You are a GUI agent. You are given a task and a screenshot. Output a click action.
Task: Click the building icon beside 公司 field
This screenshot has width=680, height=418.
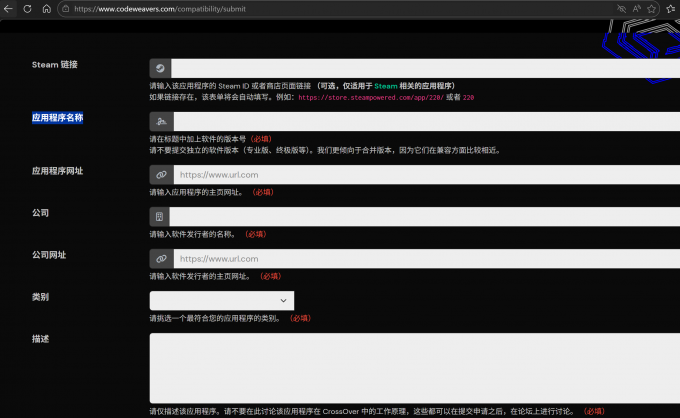160,217
